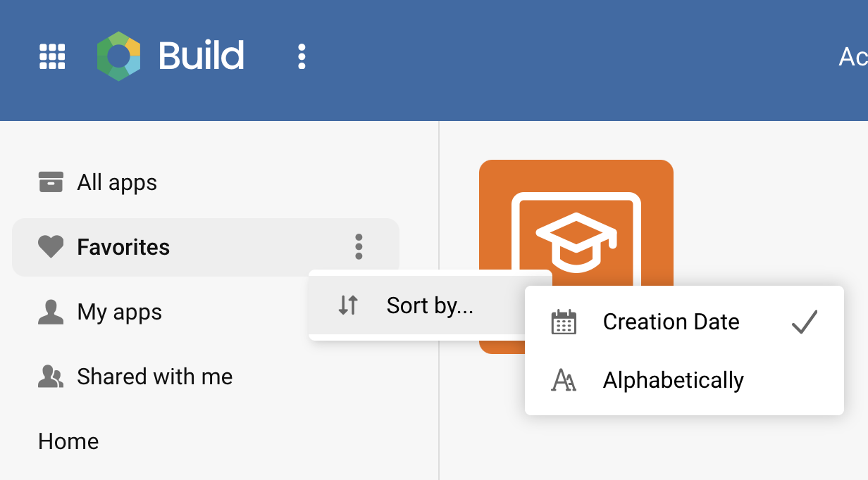Switch to the All apps section

point(116,182)
